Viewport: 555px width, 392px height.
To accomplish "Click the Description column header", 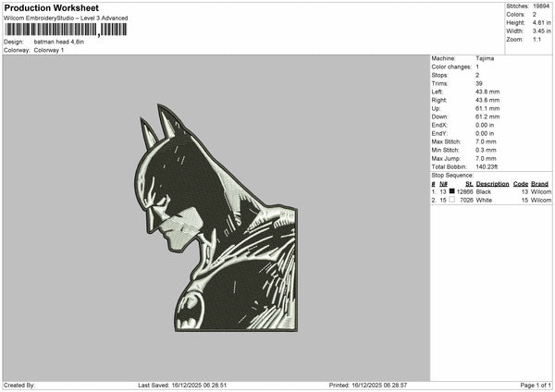I will pos(492,184).
